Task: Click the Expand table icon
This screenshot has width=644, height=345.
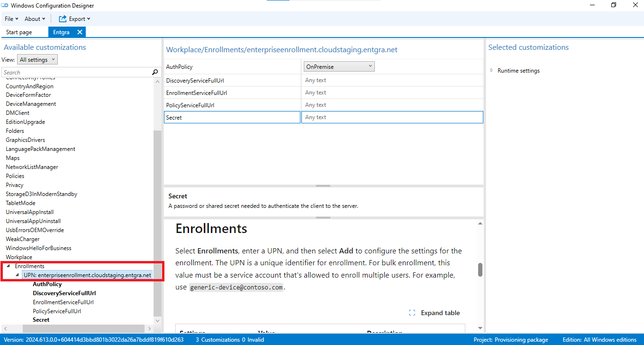Action: click(412, 313)
